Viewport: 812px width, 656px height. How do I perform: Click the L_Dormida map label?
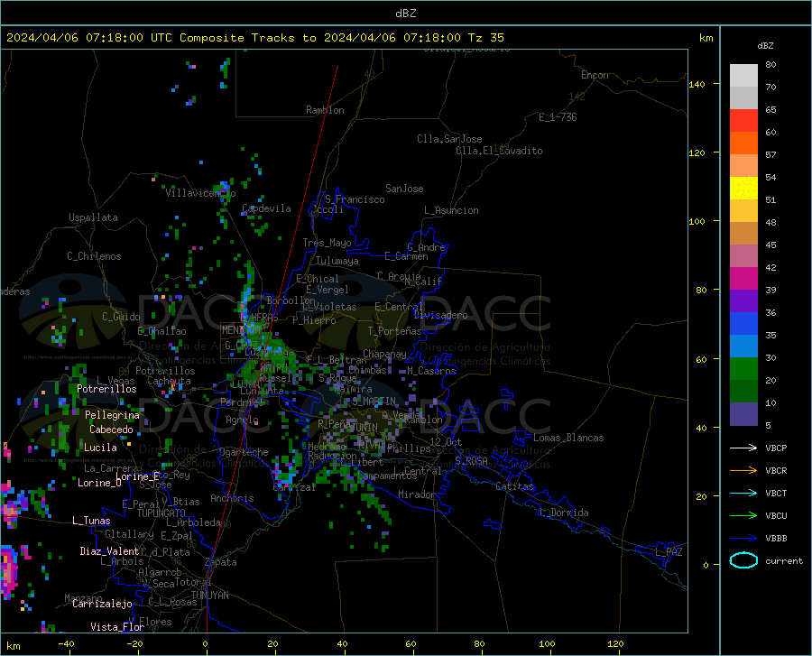[x=564, y=513]
